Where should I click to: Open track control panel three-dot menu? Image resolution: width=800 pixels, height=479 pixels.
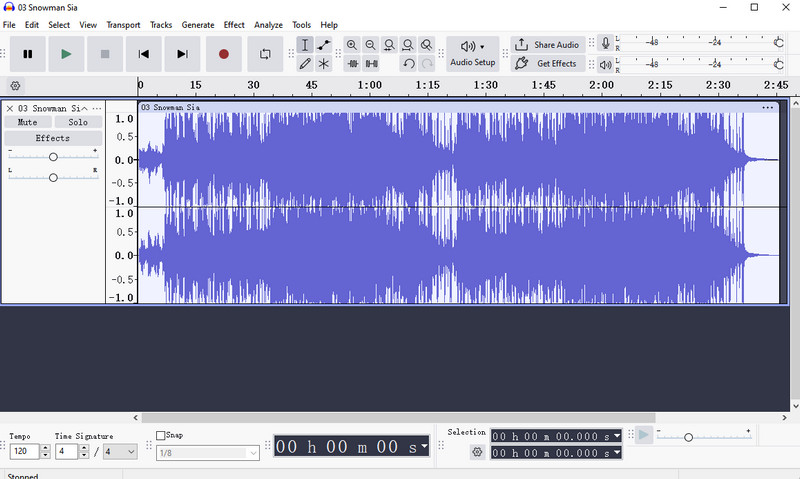pyautogui.click(x=96, y=109)
